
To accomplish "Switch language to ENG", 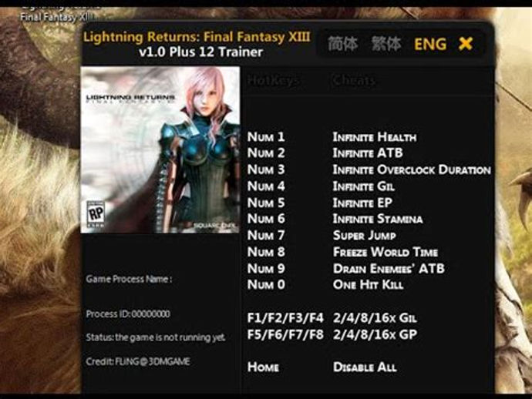I will [x=430, y=44].
